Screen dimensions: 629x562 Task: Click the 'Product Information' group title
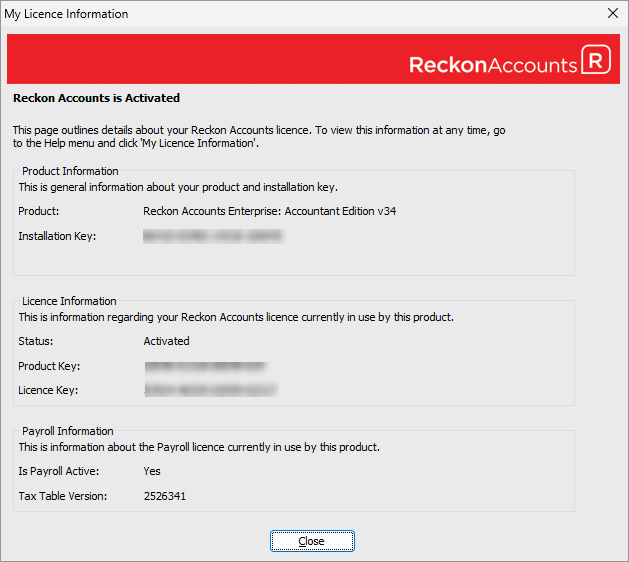[x=70, y=171]
